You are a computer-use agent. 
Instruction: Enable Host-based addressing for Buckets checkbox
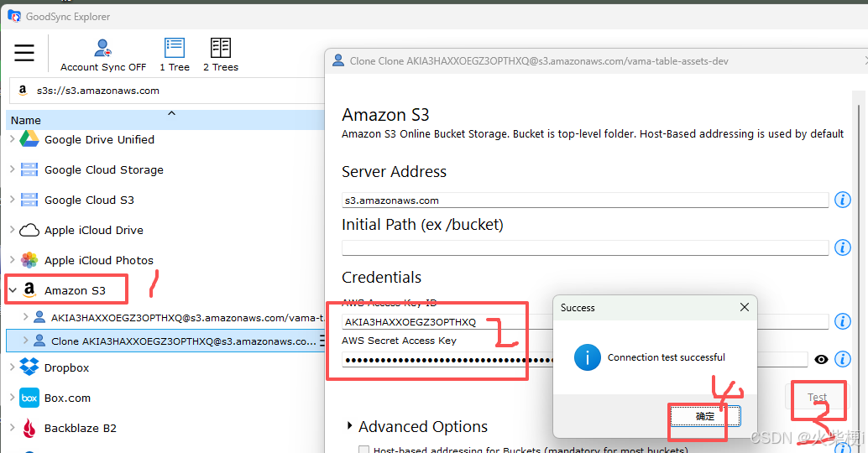363,449
